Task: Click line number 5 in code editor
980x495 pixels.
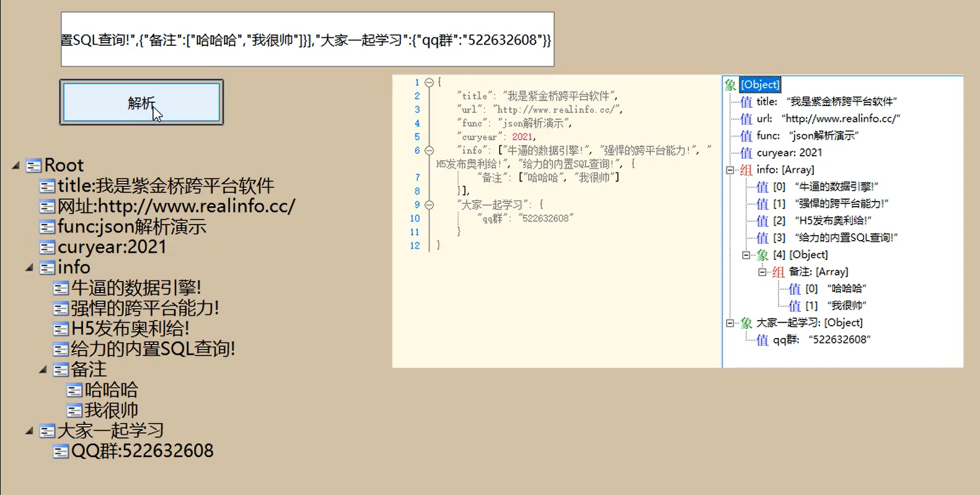Action: pos(417,137)
